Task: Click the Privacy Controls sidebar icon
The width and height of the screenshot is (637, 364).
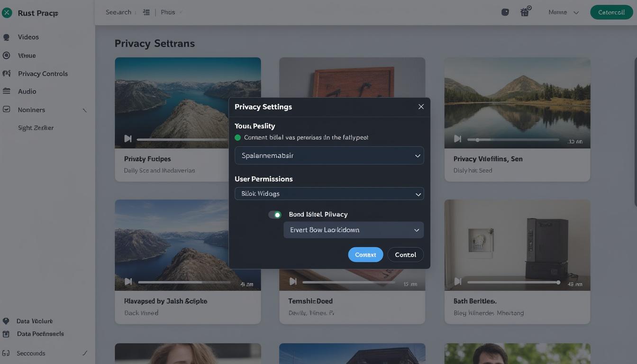Action: pos(7,73)
